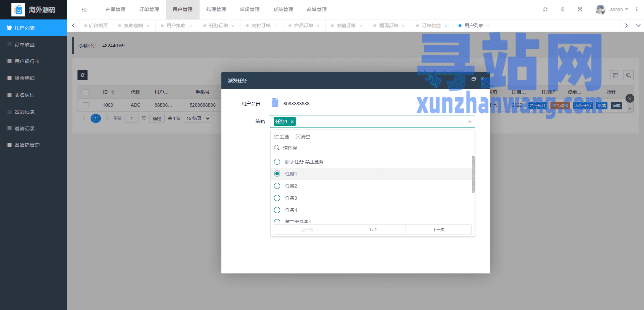Open the 订单管理 top menu
The height and width of the screenshot is (310, 644).
point(149,9)
